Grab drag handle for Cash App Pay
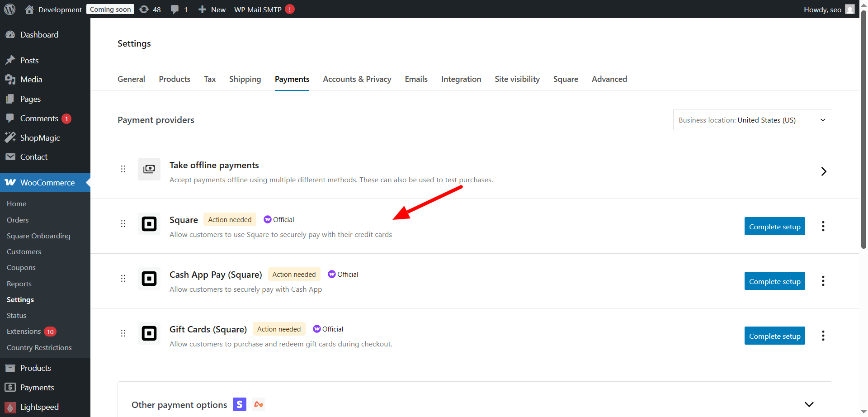The width and height of the screenshot is (868, 417). pyautogui.click(x=123, y=279)
